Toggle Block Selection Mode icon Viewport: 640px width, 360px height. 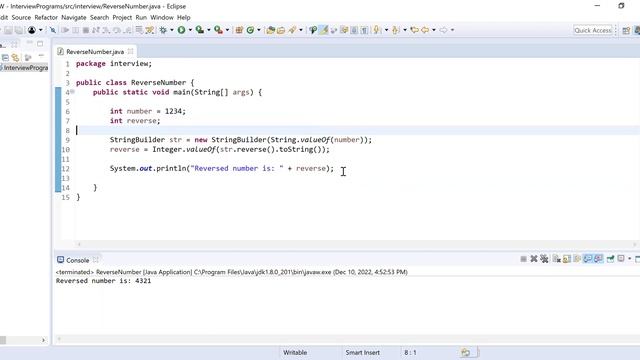pyautogui.click(x=354, y=30)
